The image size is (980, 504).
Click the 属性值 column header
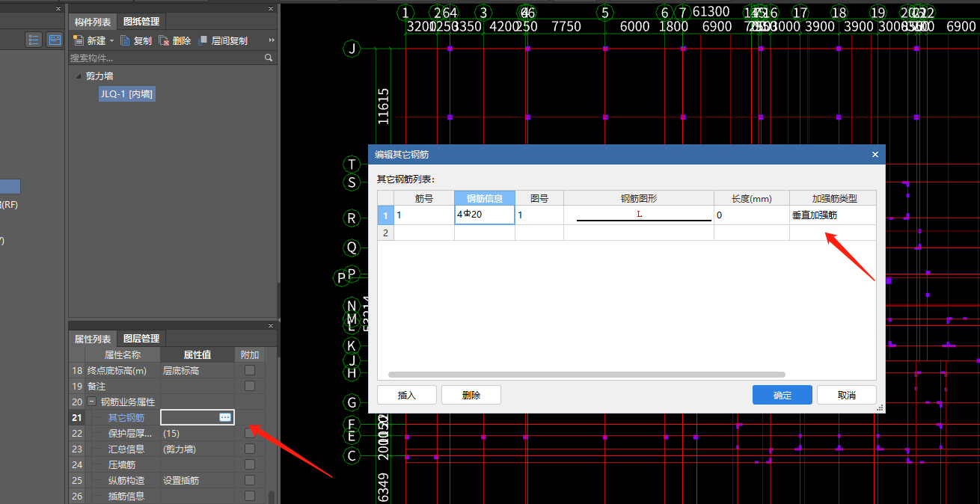197,355
